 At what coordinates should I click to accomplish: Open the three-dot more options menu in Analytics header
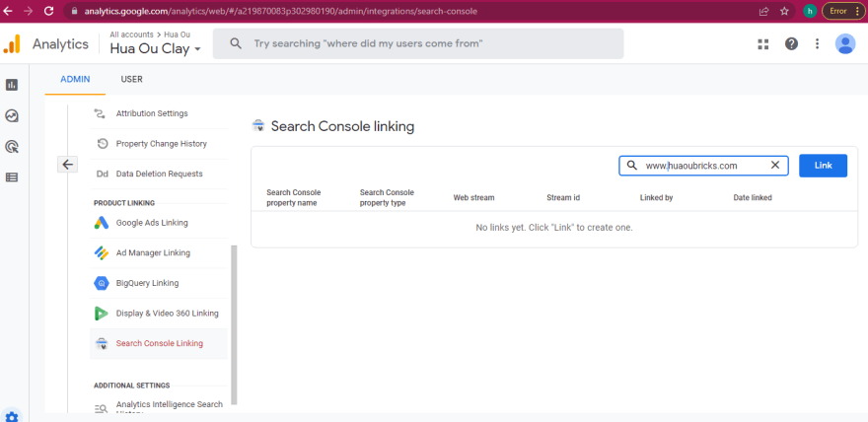click(817, 44)
